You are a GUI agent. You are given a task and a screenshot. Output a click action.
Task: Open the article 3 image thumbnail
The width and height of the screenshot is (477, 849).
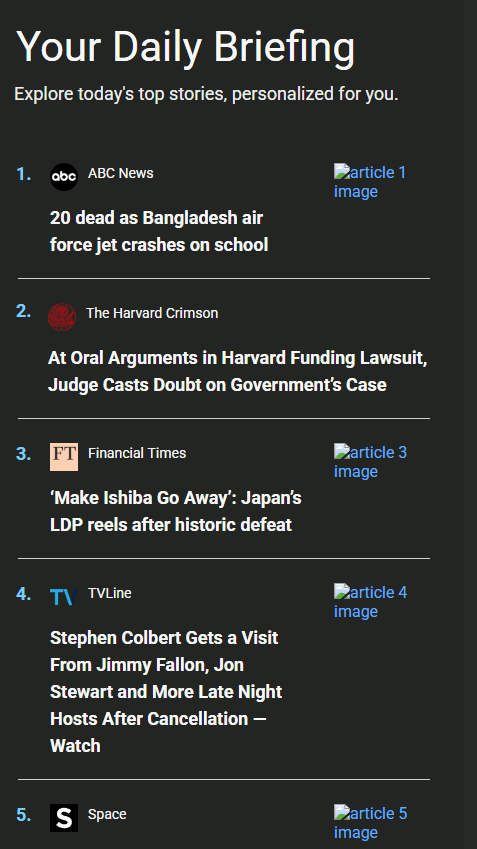pyautogui.click(x=370, y=462)
